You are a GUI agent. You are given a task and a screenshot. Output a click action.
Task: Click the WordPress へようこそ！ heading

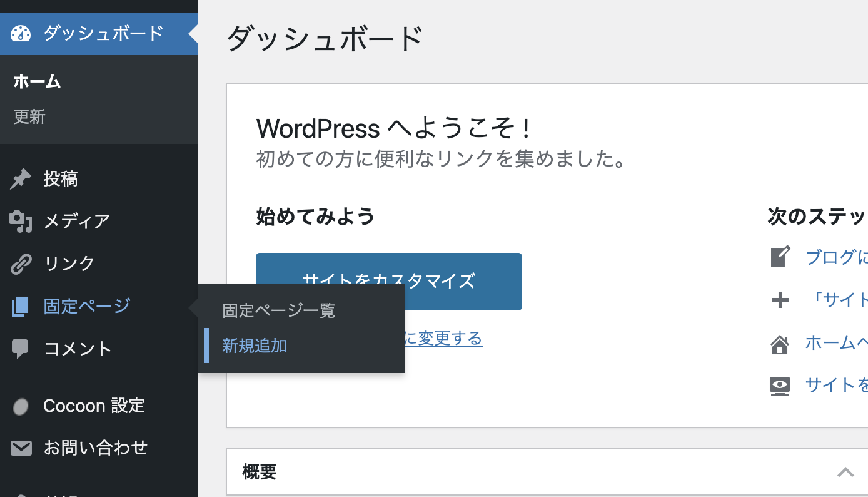pos(395,129)
